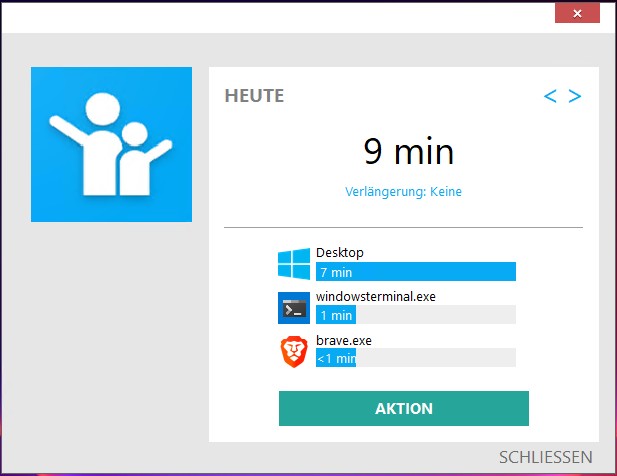
Task: Click the 9 min total time display
Action: pos(408,151)
